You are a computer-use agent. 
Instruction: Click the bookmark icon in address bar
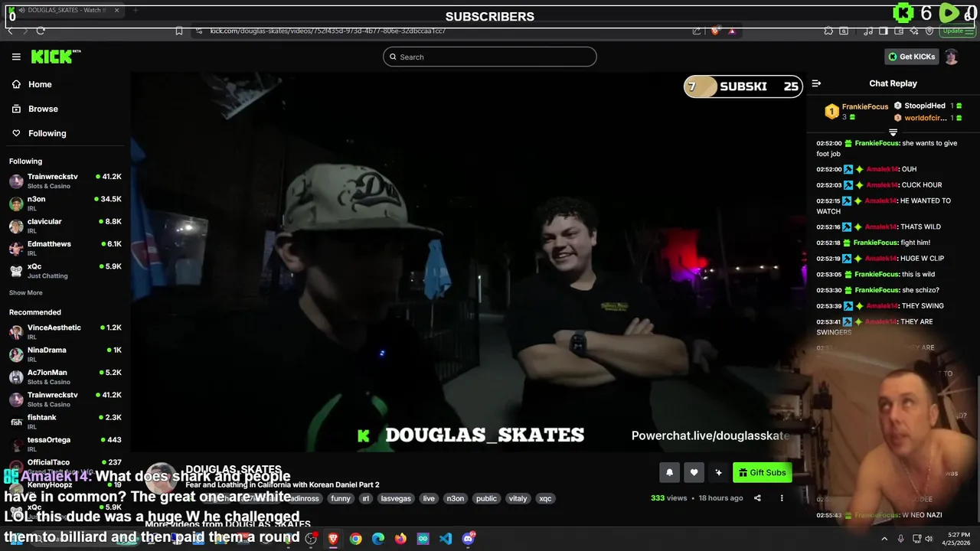[178, 31]
